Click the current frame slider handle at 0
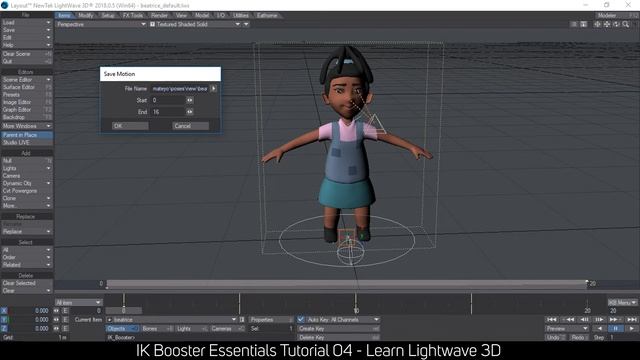 (x=124, y=311)
